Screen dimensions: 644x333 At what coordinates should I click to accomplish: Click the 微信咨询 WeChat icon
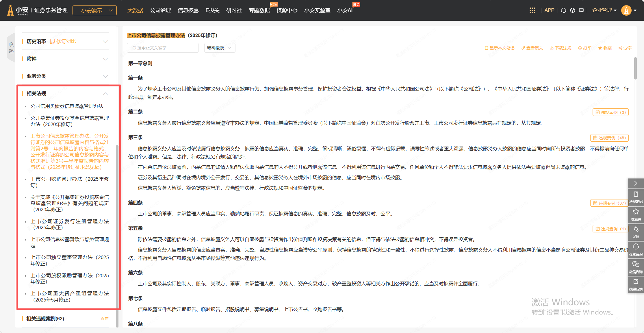(x=636, y=267)
